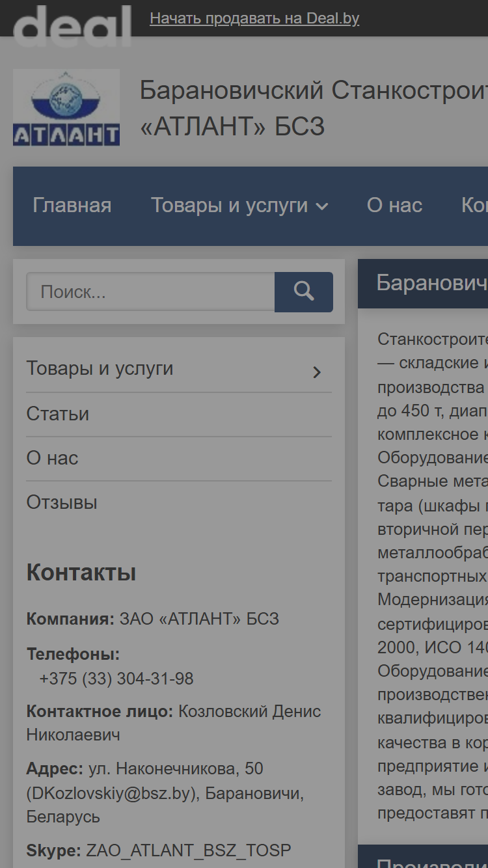Click company name ЗАО «АТЛАНТ» БСЗ
Viewport: 488px width, 868px height.
point(199,619)
